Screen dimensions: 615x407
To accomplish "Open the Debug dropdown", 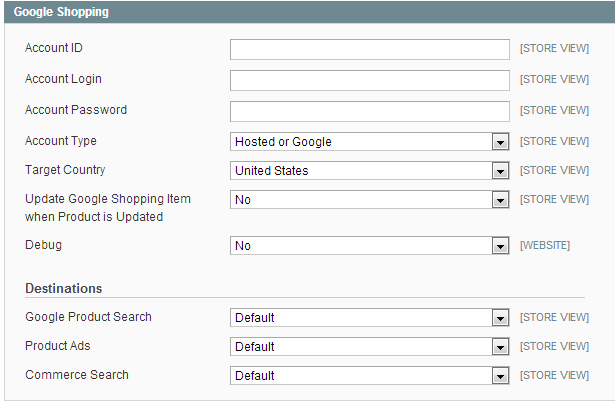I will point(369,246).
